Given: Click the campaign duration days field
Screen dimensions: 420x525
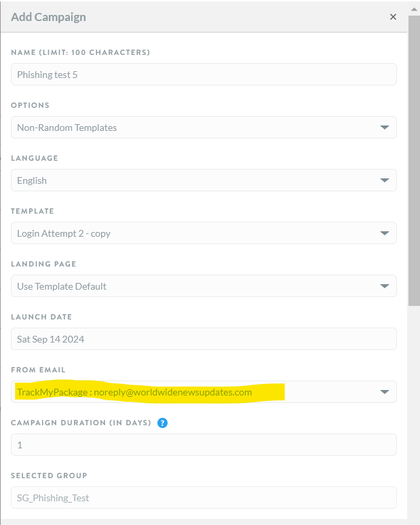Looking at the screenshot, I should point(204,445).
